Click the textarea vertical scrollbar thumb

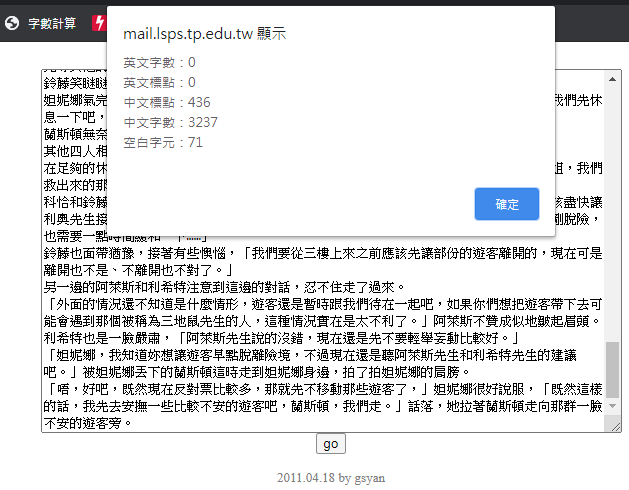(x=612, y=369)
